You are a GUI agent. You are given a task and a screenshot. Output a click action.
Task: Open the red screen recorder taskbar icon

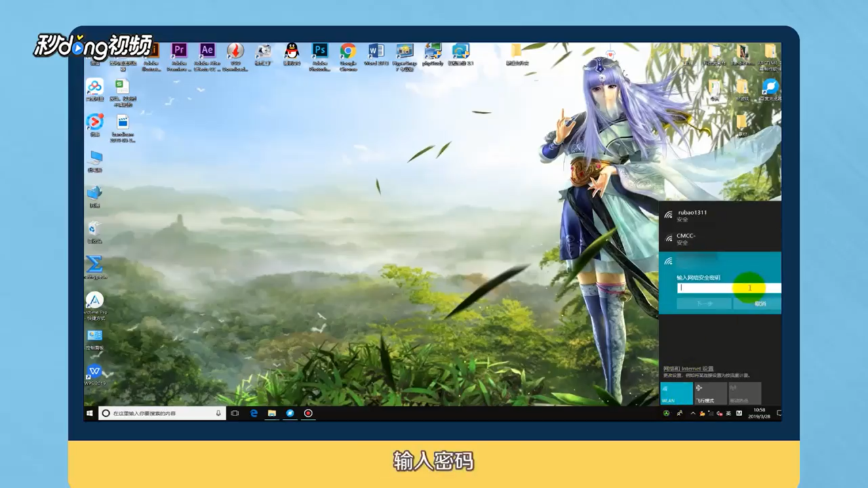[308, 413]
